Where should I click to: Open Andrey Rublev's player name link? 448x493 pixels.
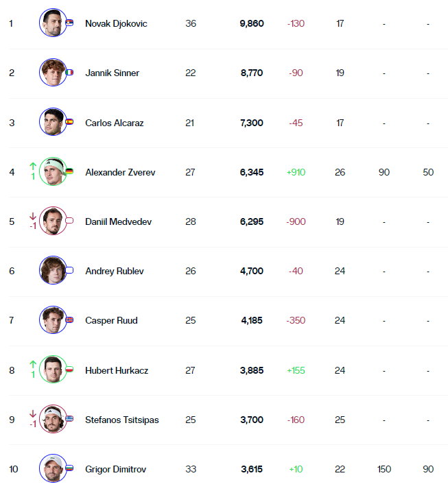click(x=115, y=271)
